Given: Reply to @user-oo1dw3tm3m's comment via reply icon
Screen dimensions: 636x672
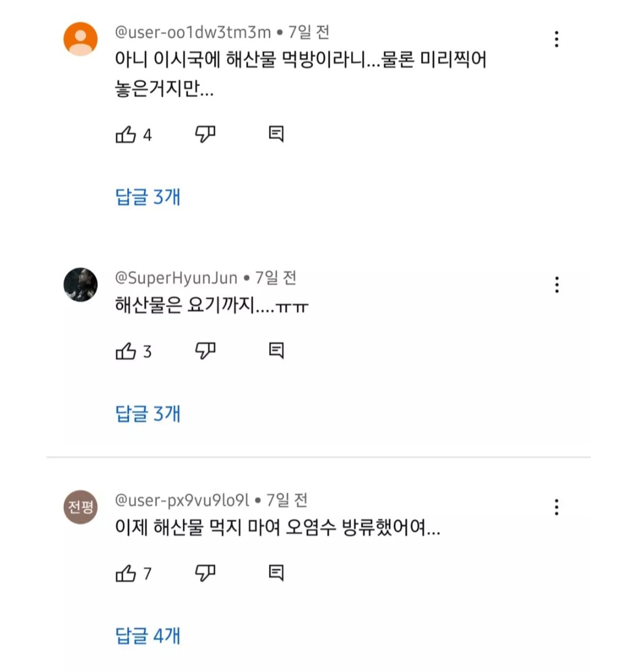Looking at the screenshot, I should click(276, 134).
